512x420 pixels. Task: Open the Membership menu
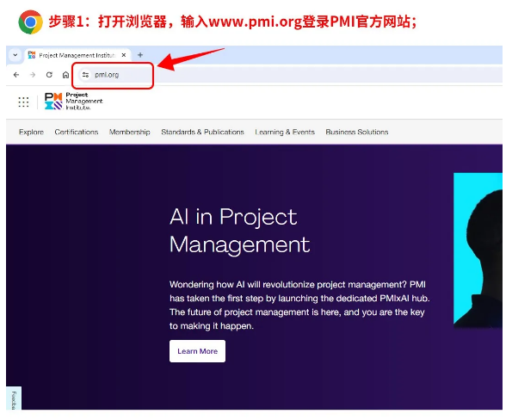[x=130, y=132]
